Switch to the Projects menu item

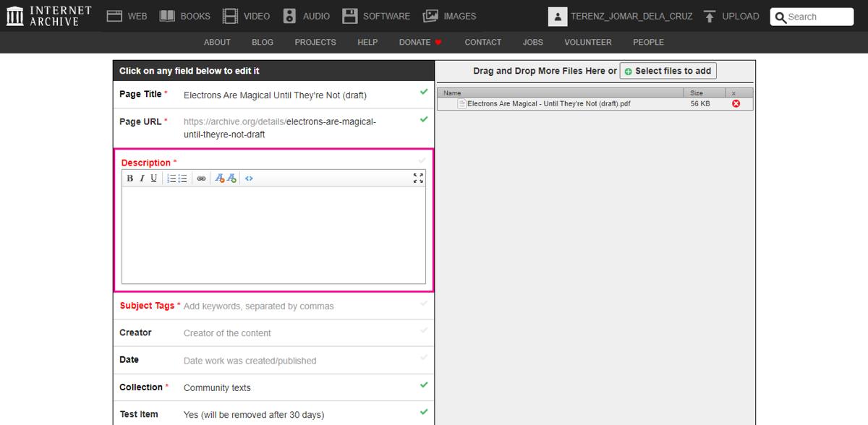tap(315, 42)
